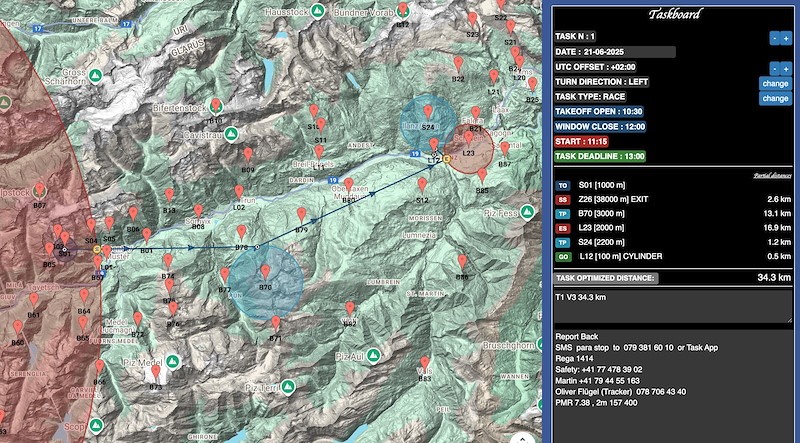800x443 pixels.
Task: Click the Hausstock peak icon
Action: [x=317, y=11]
